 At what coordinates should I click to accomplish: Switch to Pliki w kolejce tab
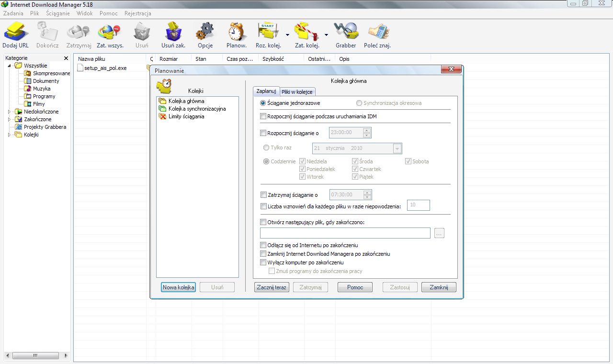(x=297, y=92)
